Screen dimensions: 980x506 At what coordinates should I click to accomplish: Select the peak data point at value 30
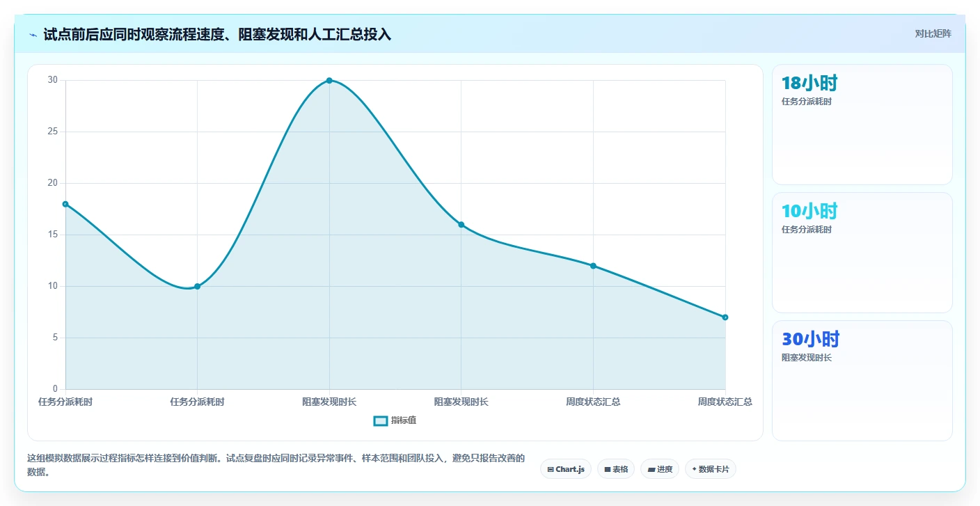point(329,81)
